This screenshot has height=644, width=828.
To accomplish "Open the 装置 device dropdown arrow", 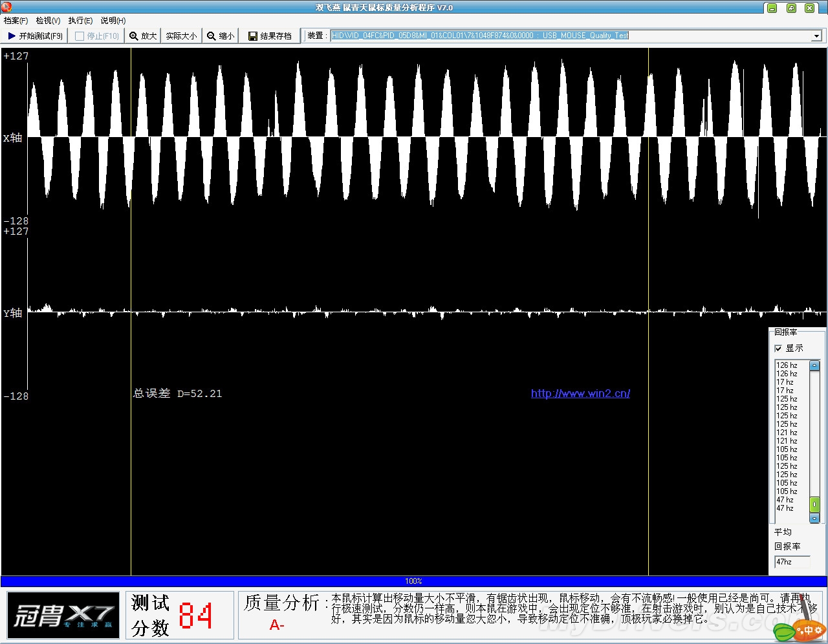I will tap(816, 36).
